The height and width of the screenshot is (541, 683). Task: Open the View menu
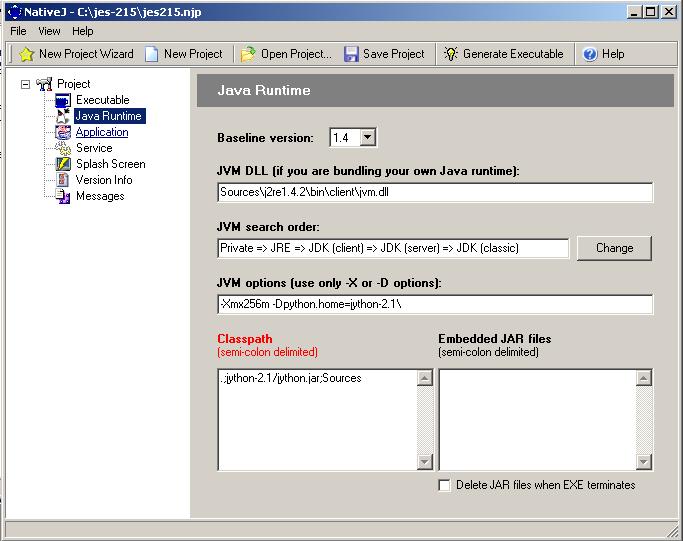coord(49,31)
